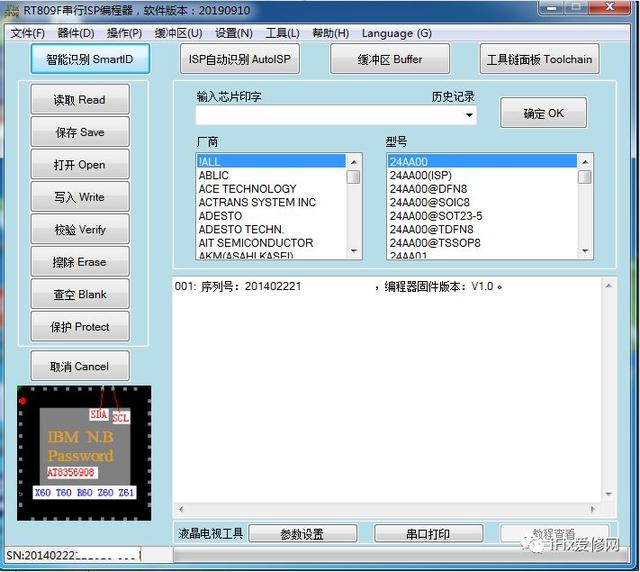Open the 文件(F) menu

(x=28, y=33)
